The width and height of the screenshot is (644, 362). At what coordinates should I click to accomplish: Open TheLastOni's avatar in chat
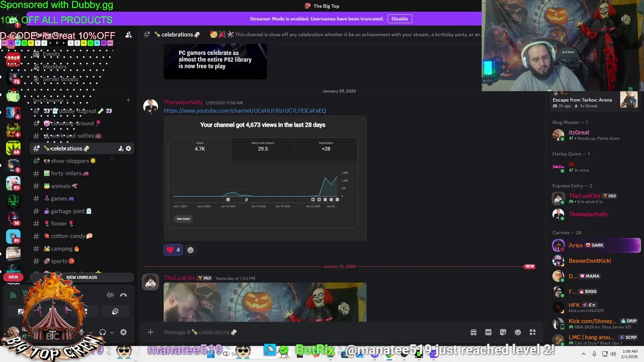tap(150, 283)
